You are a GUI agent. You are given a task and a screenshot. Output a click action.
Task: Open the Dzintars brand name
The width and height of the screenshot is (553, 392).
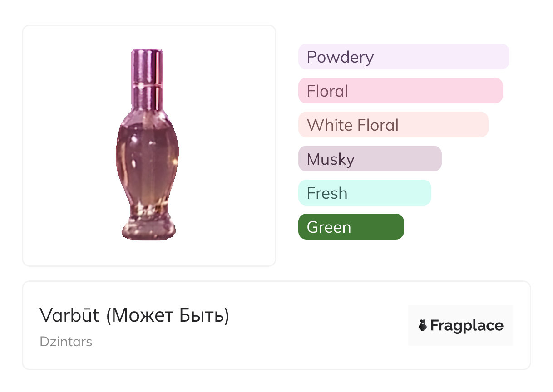pos(66,342)
